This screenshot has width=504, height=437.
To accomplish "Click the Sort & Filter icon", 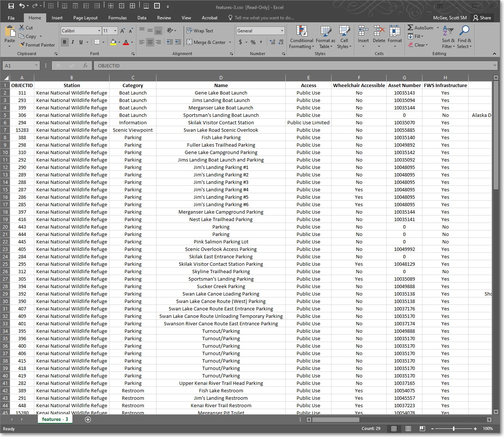I will coord(448,32).
